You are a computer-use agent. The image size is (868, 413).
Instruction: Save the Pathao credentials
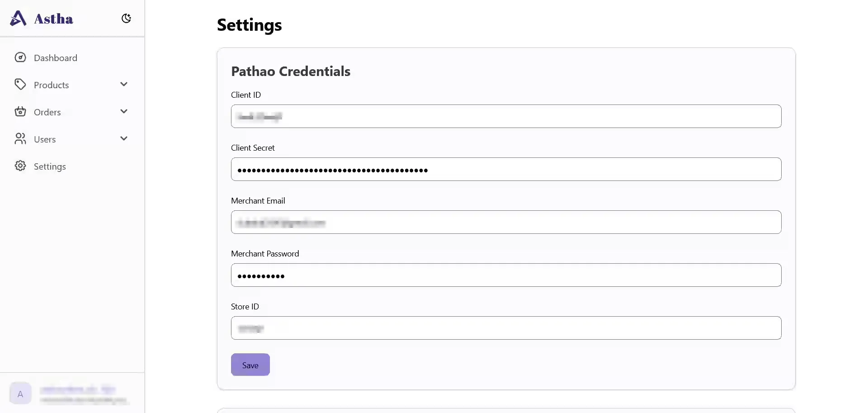pos(250,365)
